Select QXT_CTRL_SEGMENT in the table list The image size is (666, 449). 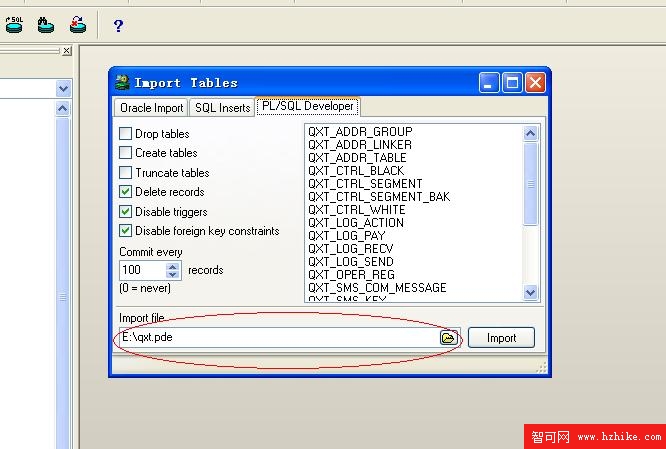coord(365,184)
